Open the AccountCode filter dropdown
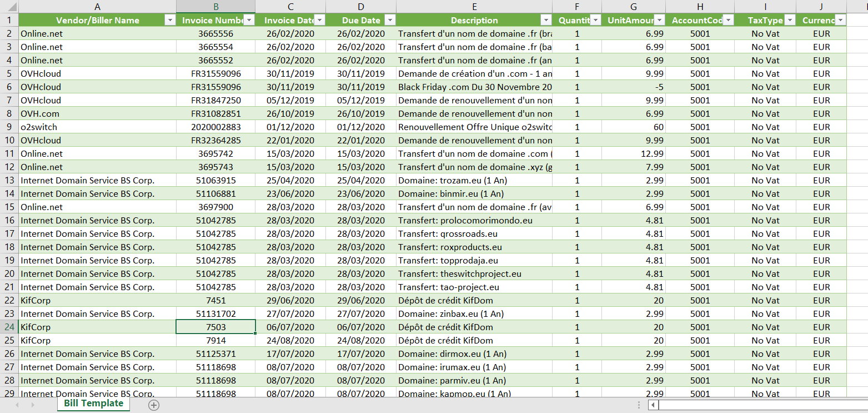 point(728,20)
